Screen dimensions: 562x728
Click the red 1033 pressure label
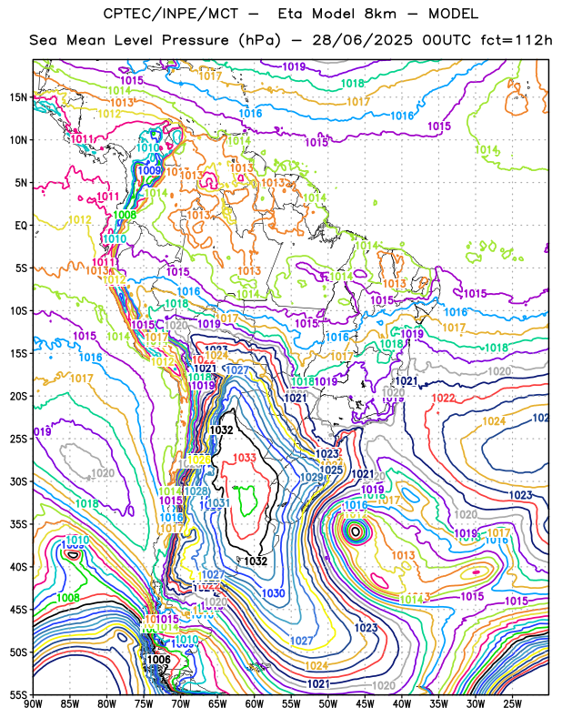pos(245,458)
